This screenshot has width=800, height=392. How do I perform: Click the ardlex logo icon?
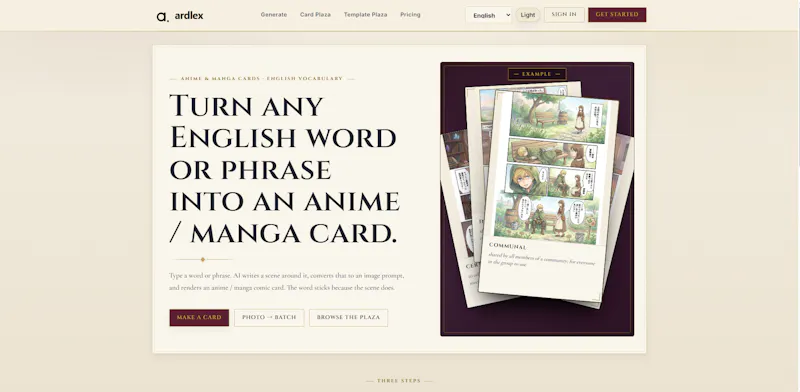[162, 16]
